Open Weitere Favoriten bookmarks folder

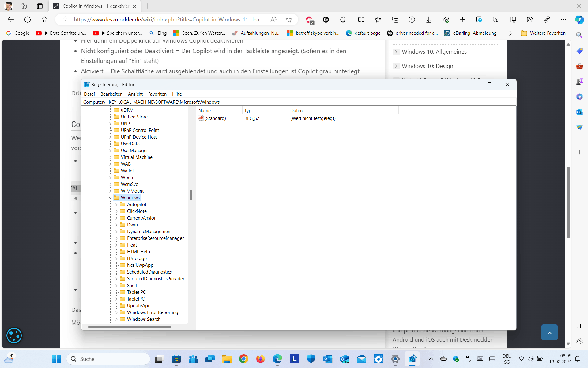[x=543, y=33]
